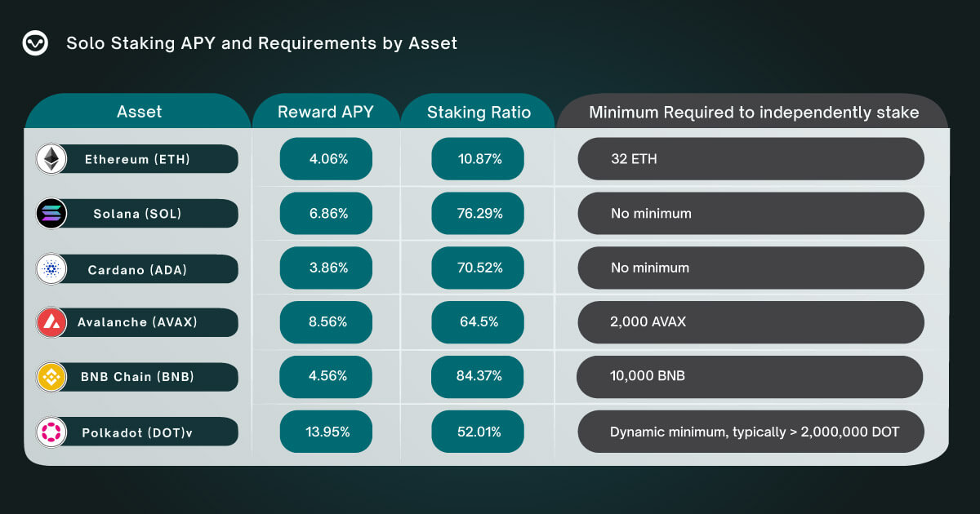980x514 pixels.
Task: Click the brand logo beside the title
Action: [x=35, y=43]
